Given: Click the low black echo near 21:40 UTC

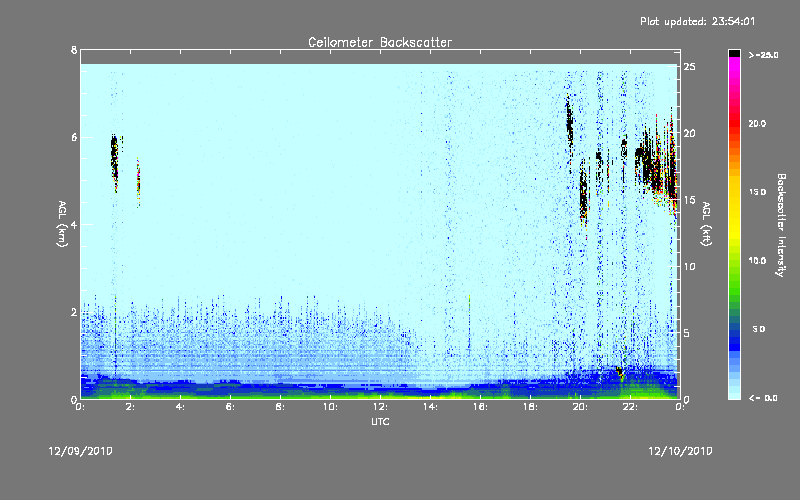Looking at the screenshot, I should [x=619, y=372].
